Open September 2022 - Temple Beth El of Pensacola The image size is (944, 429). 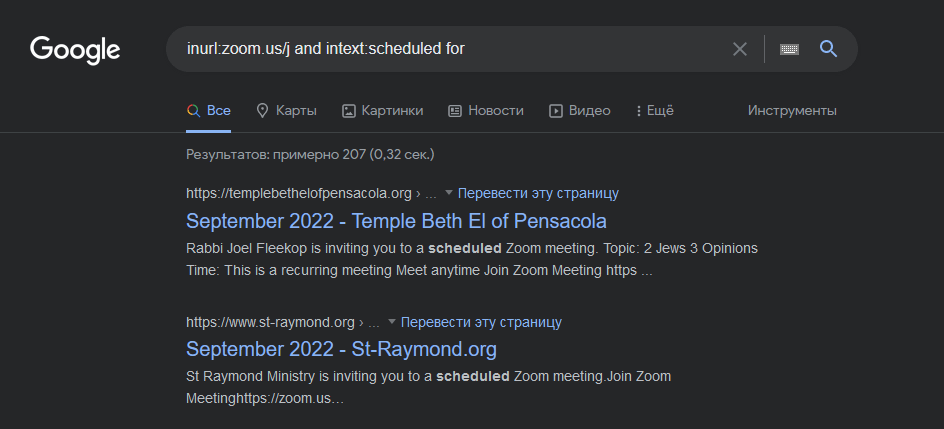coord(396,220)
